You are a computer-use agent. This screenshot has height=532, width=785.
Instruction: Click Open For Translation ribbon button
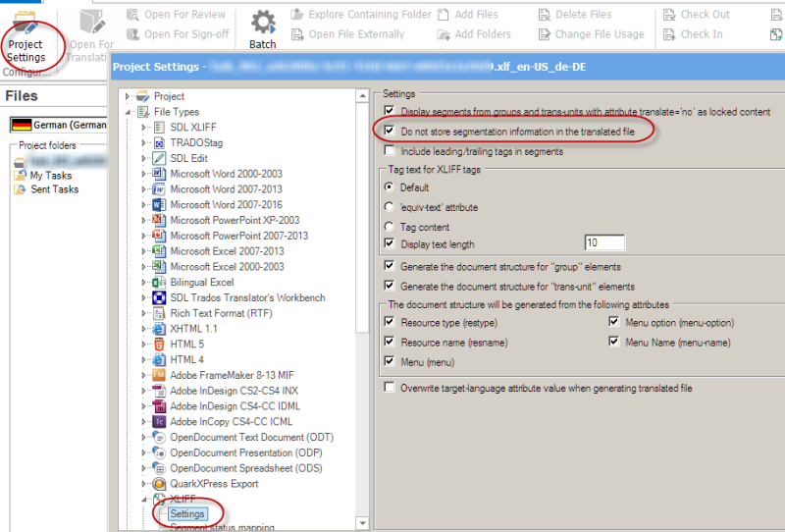click(x=91, y=36)
